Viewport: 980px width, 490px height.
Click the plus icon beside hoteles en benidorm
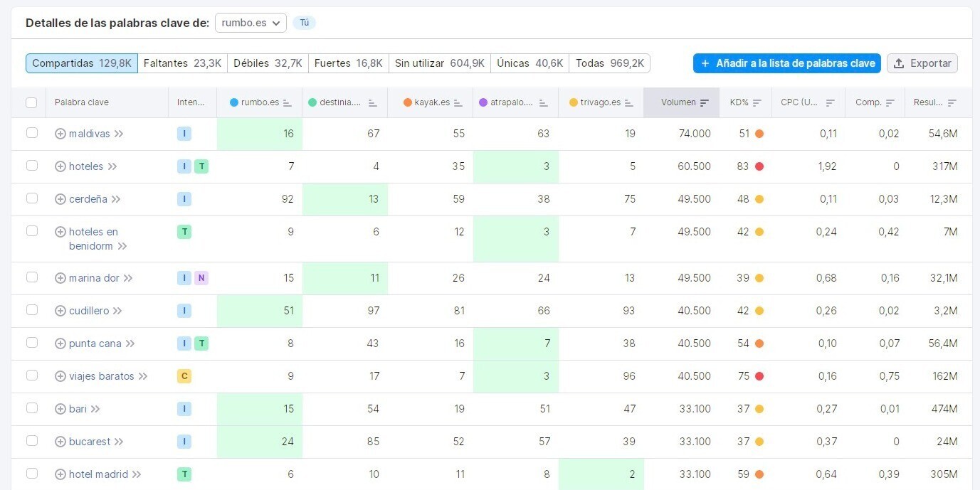point(60,232)
